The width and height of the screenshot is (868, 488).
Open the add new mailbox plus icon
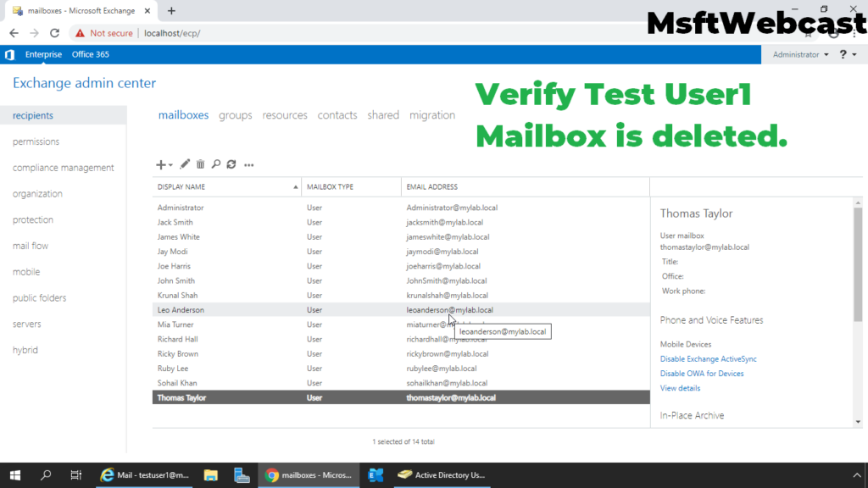click(161, 164)
